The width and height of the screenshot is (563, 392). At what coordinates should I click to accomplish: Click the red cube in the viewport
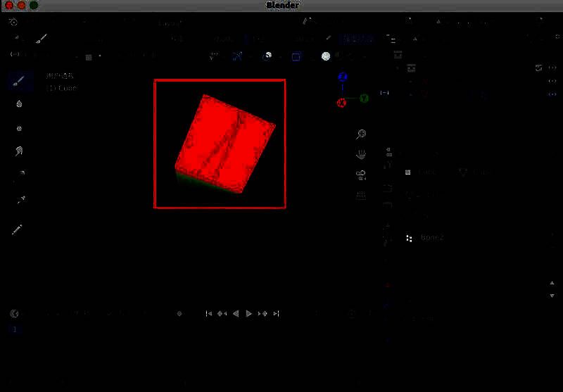tap(224, 144)
